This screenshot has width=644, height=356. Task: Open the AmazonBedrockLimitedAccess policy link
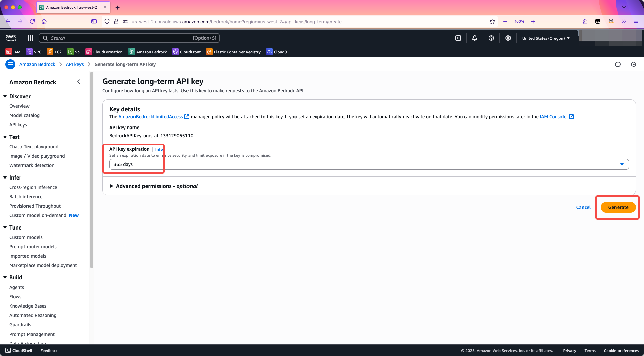(x=151, y=117)
